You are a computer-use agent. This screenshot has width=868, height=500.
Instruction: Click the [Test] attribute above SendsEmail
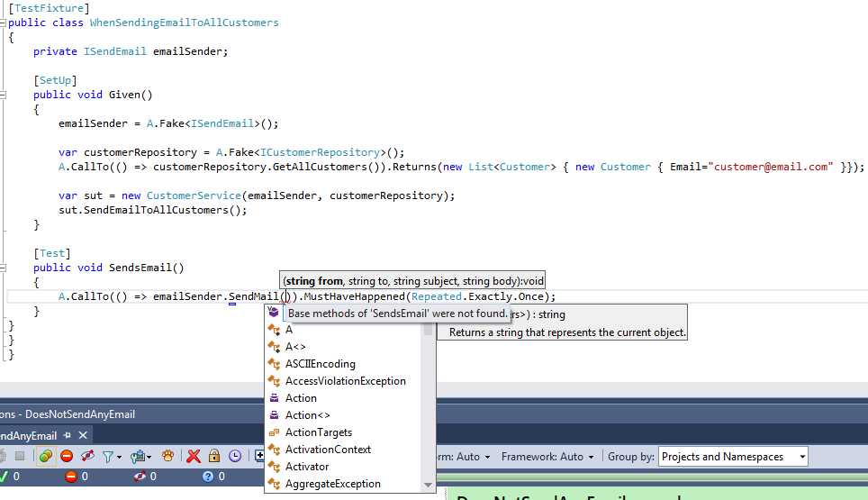(x=52, y=253)
